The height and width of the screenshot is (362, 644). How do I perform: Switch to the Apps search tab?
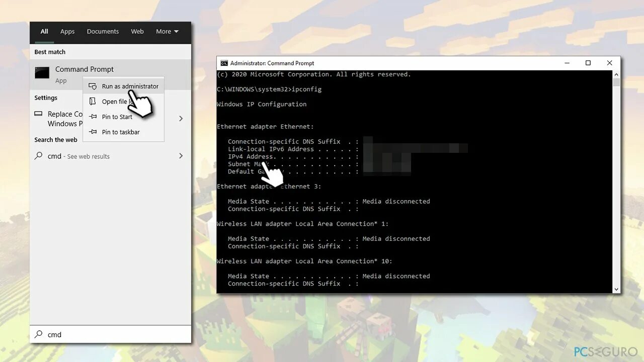point(67,31)
